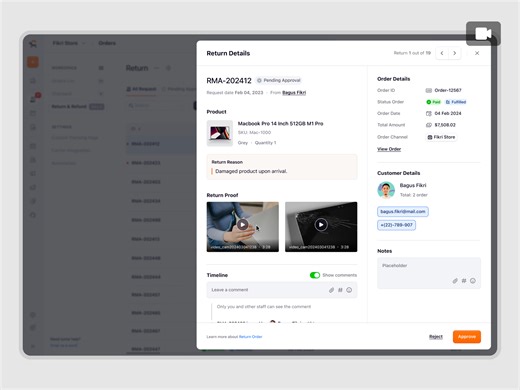Viewport: 520px width, 390px height.
Task: Click the orange plus button in background sidebar
Action: click(33, 62)
